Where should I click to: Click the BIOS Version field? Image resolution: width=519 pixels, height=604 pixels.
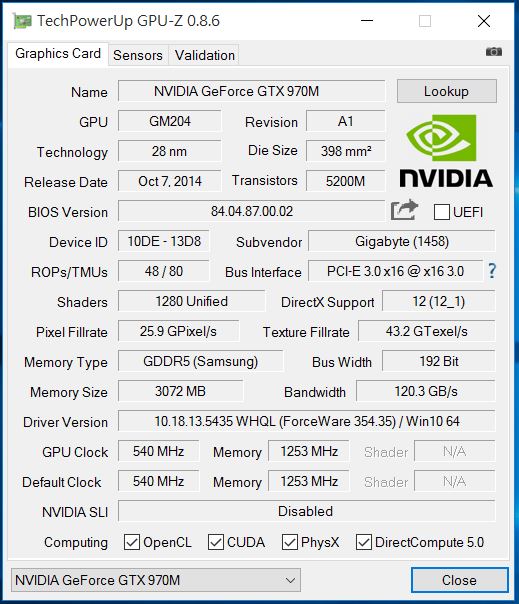pyautogui.click(x=251, y=211)
